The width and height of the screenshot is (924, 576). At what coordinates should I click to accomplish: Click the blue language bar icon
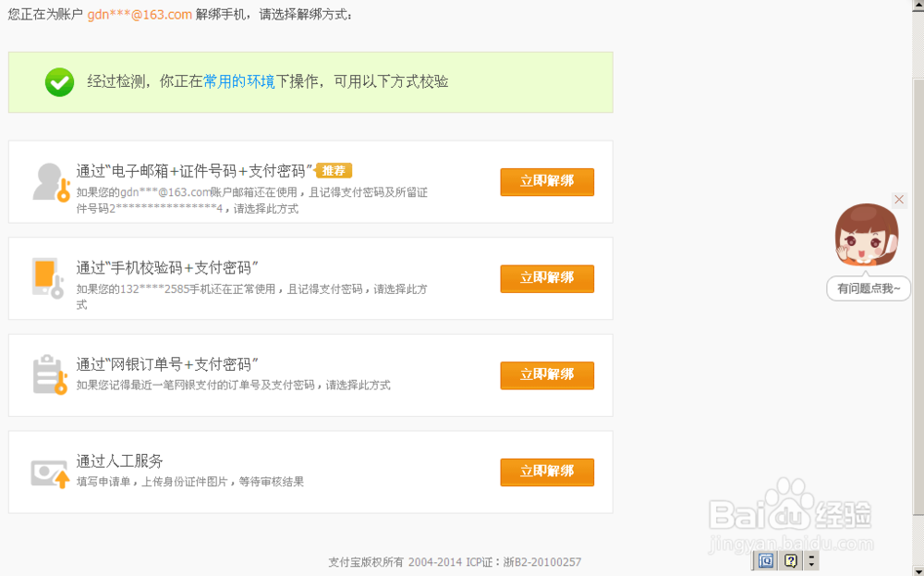766,560
